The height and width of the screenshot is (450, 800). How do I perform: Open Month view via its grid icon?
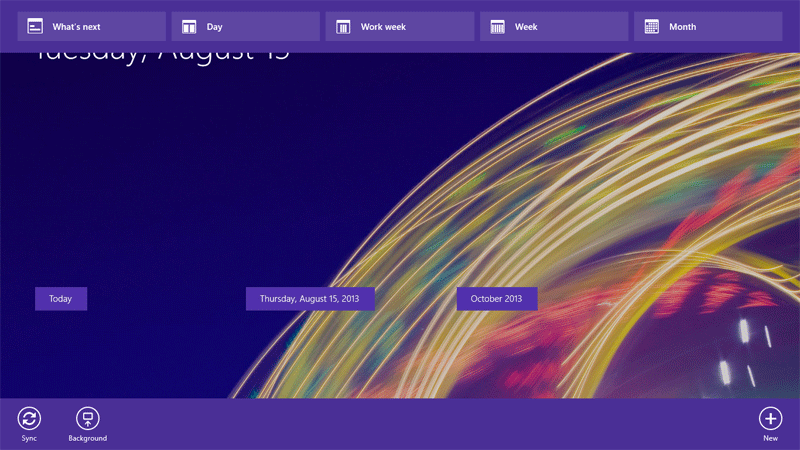pyautogui.click(x=652, y=27)
